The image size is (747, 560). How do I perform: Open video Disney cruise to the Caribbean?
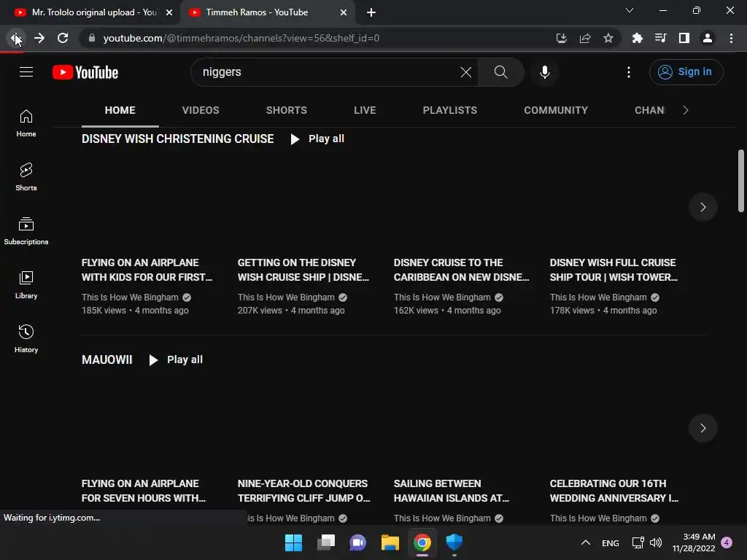click(x=461, y=270)
